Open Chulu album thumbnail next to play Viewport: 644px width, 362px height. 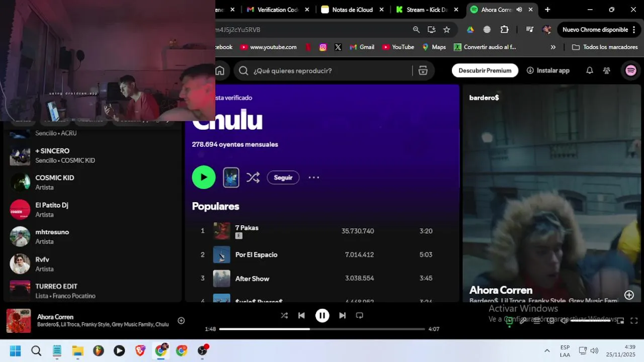[x=231, y=177]
